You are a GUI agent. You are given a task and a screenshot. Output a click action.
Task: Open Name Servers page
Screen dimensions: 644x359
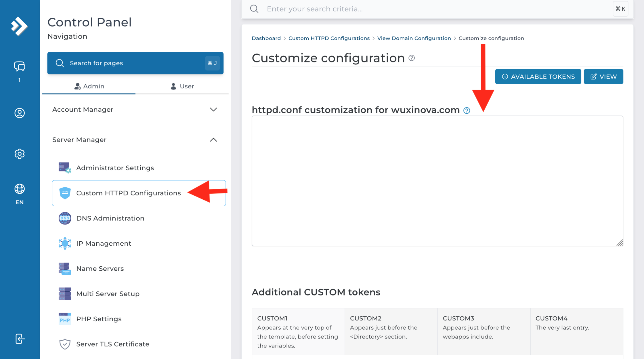point(139,269)
